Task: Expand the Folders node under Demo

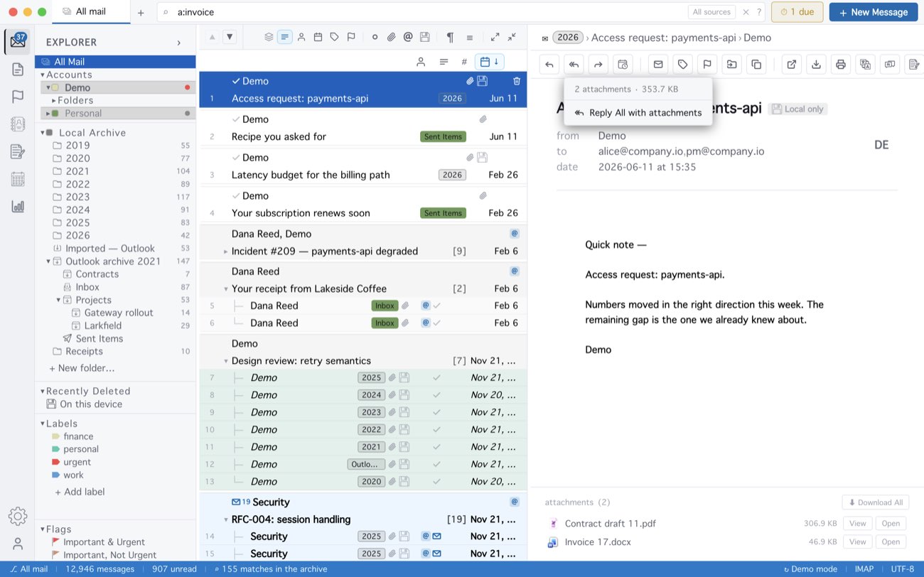Action: point(54,100)
